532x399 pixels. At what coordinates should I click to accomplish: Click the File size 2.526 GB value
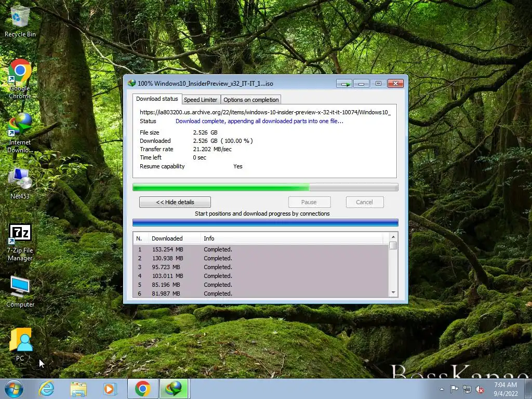coord(205,132)
